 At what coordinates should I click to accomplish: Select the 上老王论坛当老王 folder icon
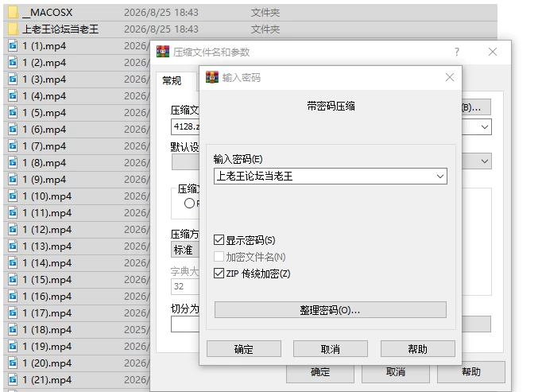(13, 29)
